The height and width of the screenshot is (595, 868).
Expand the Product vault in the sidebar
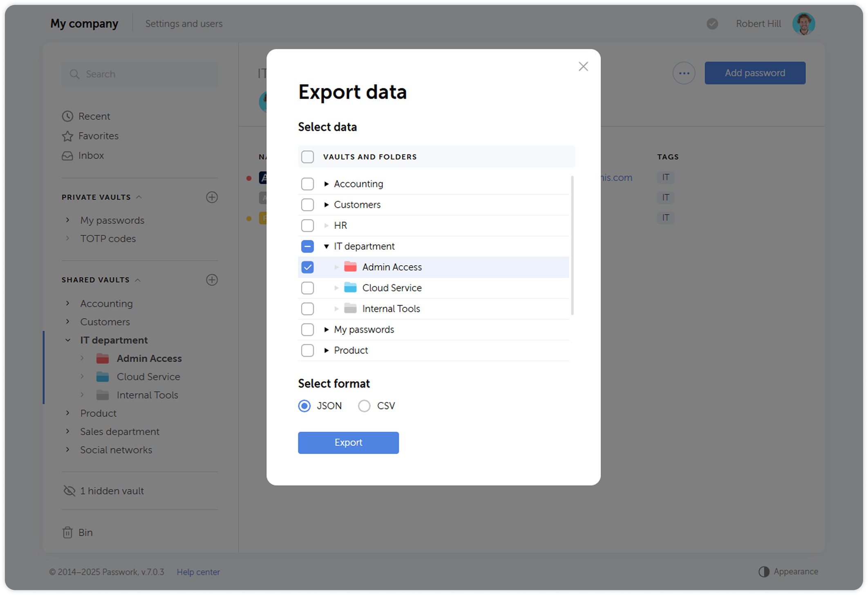(68, 413)
